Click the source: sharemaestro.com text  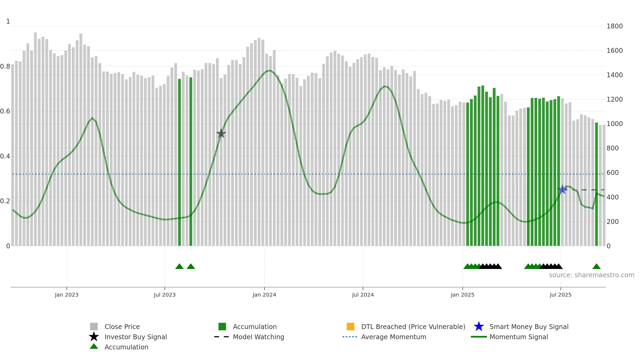[x=592, y=275]
